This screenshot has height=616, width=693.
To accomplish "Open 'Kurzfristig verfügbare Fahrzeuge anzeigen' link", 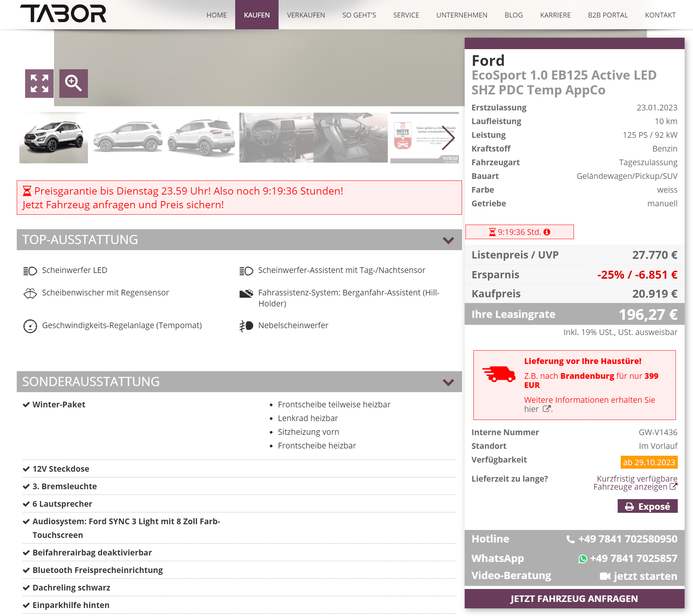I will (635, 483).
